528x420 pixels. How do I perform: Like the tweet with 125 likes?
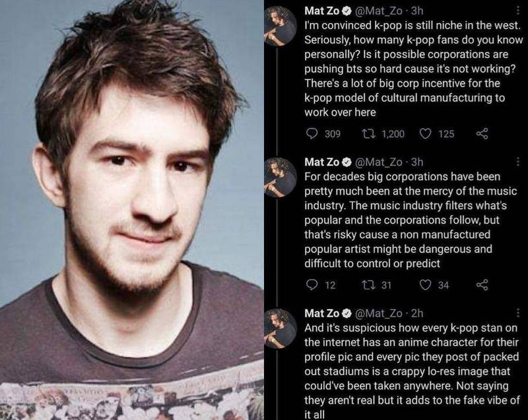(425, 133)
